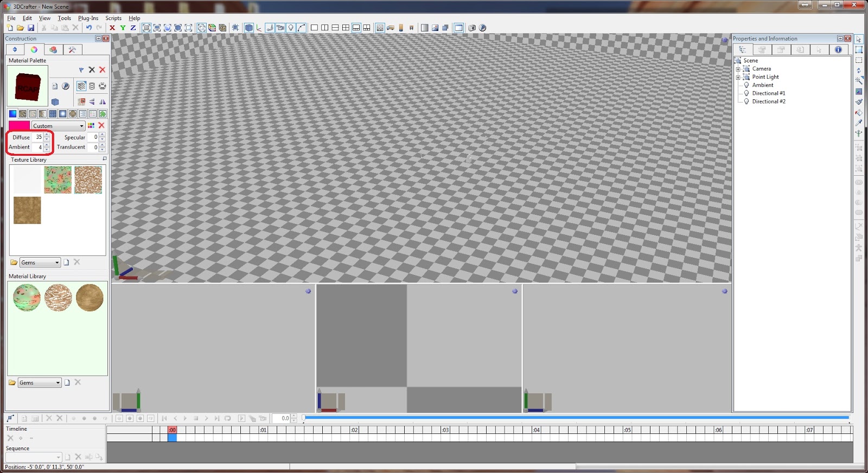Open a file with the folder icon
Screen dimensions: 868x473
tap(20, 28)
